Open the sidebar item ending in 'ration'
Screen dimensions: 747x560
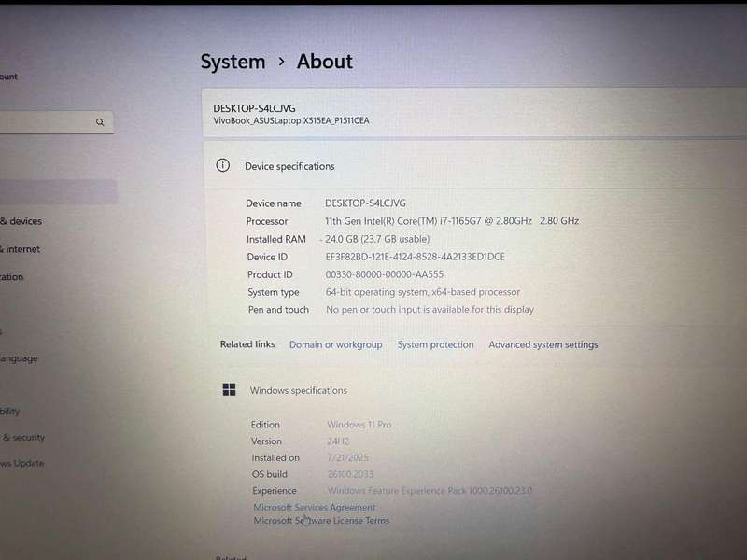tap(11, 276)
